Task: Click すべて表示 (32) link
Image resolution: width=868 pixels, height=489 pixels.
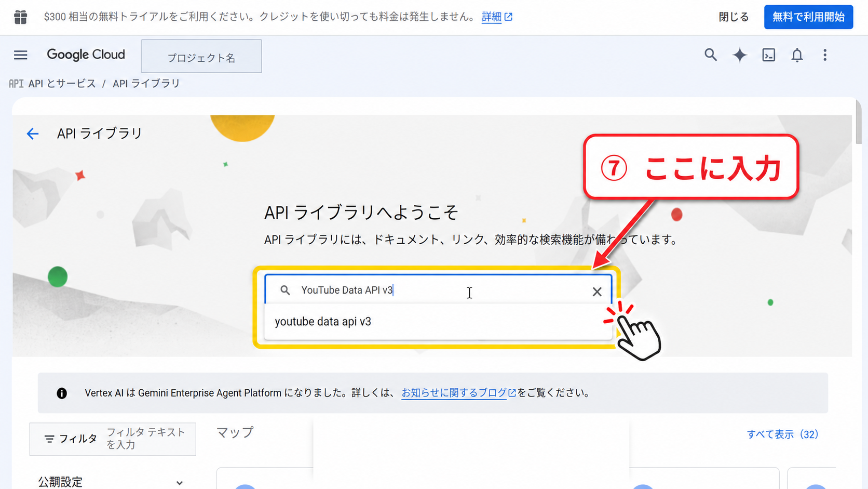Action: pos(782,434)
